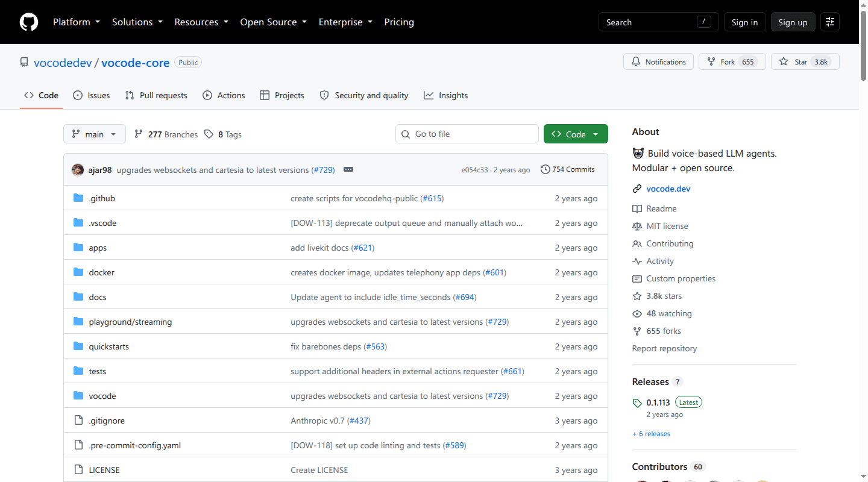868x482 pixels.
Task: Open the Readme link in About
Action: [x=655, y=208]
